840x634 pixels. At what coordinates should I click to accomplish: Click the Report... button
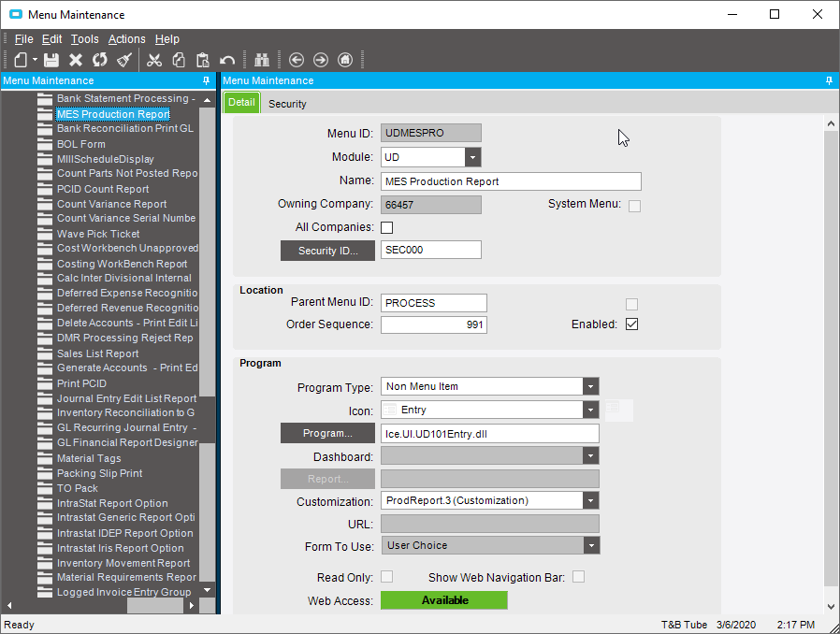coord(327,480)
